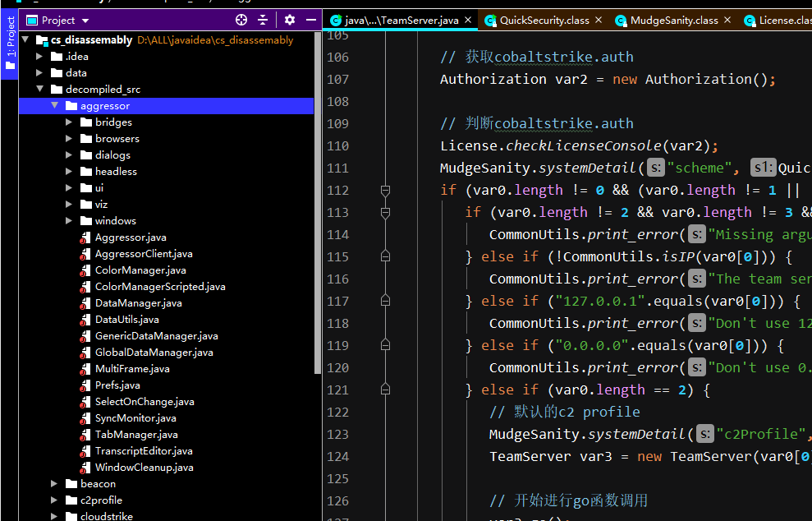Hide the Project panel with minus icon
Viewport: 812px width, 521px height.
coord(311,20)
